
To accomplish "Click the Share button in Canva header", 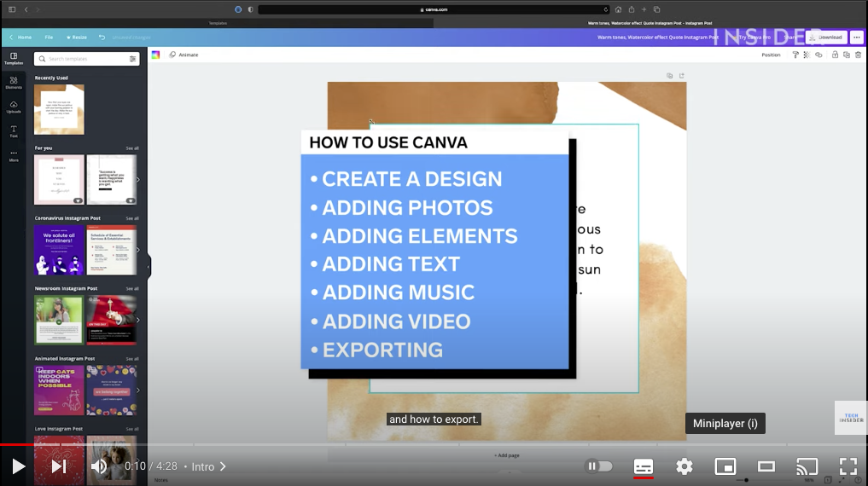I will (790, 37).
